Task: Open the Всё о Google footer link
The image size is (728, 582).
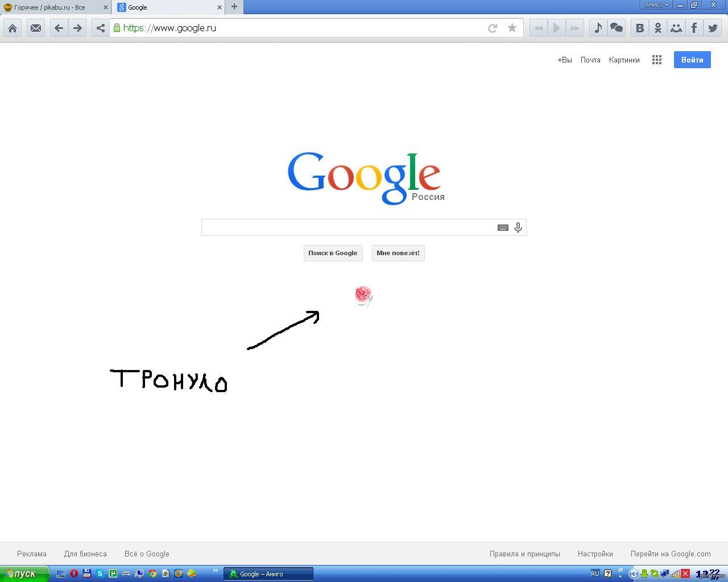Action: click(147, 554)
